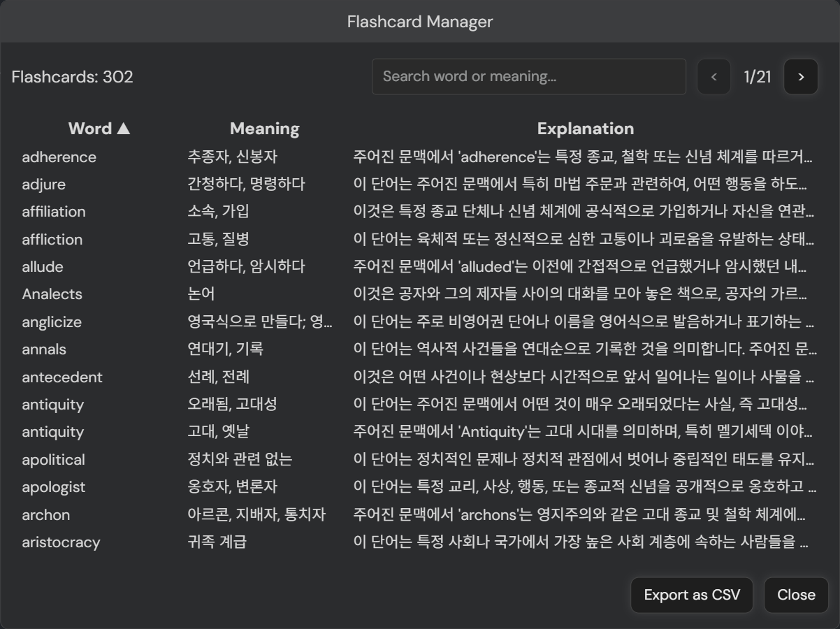
Task: Toggle Word column sort order
Action: click(99, 129)
